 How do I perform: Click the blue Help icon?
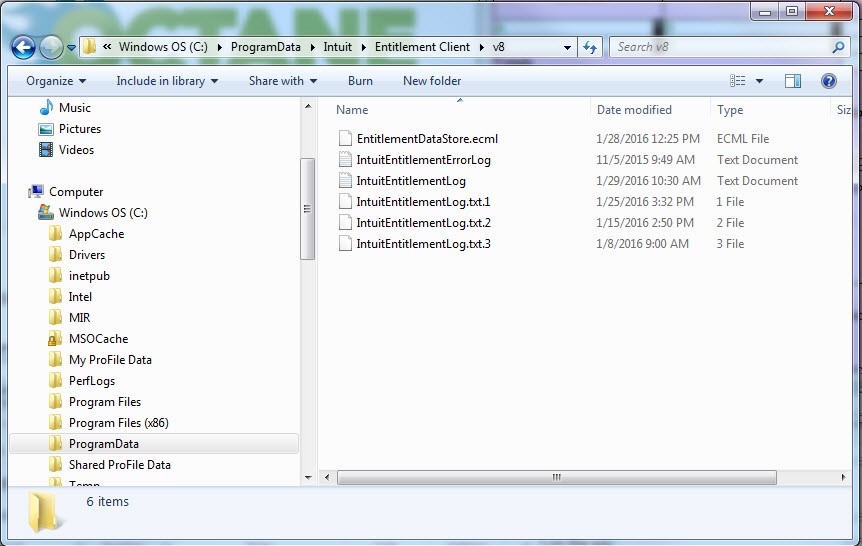pos(828,81)
